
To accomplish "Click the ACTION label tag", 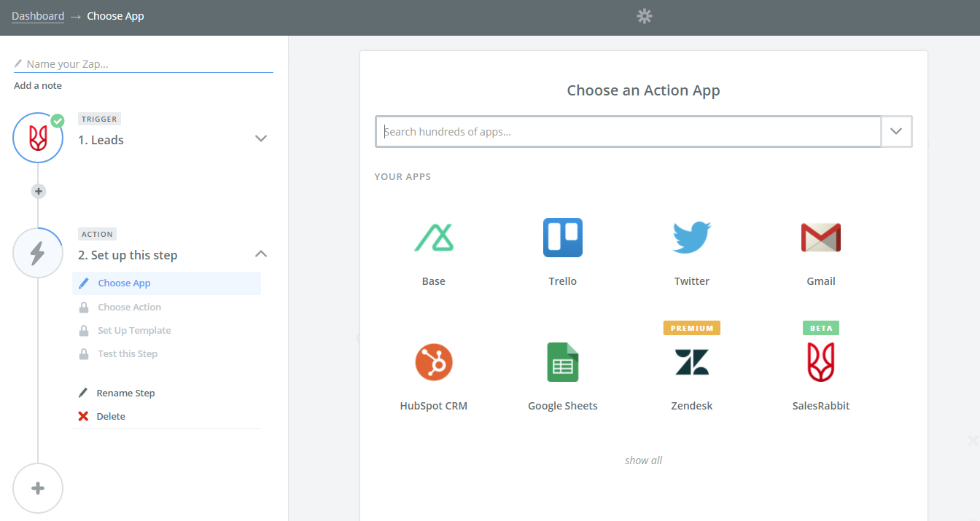I will pyautogui.click(x=98, y=234).
